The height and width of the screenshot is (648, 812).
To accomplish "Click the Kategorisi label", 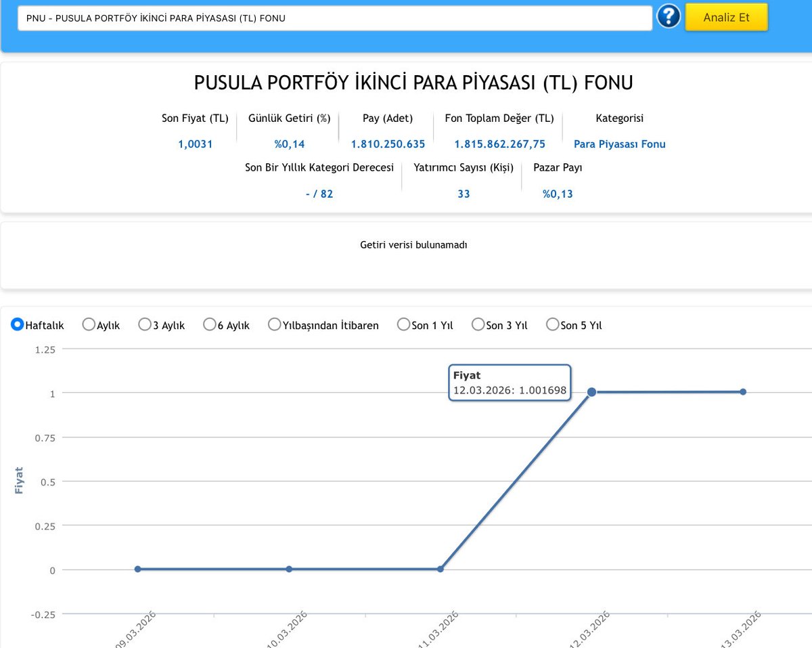I will pos(619,118).
